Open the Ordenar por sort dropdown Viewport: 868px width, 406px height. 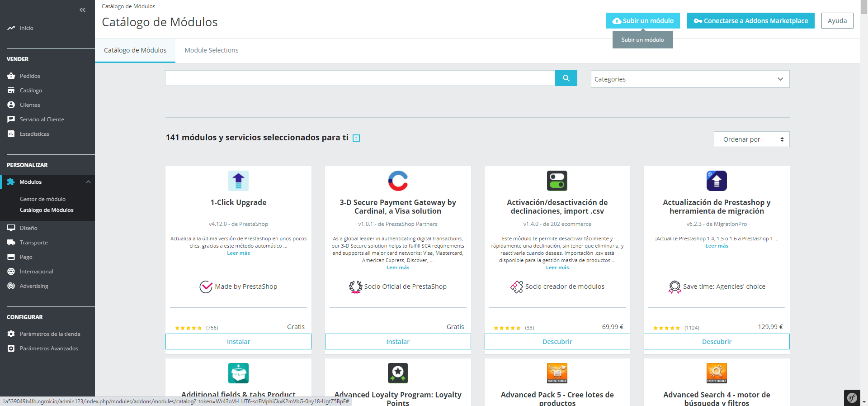click(x=751, y=139)
